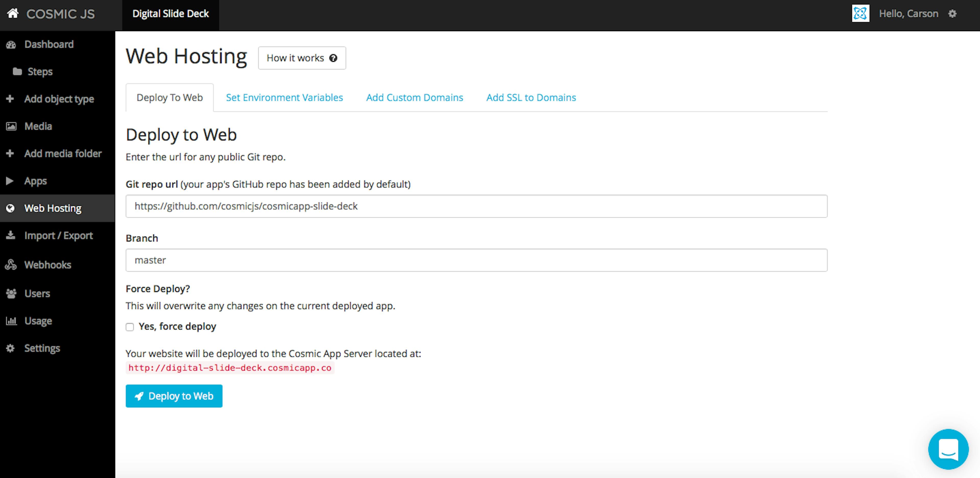980x478 pixels.
Task: Click the COSMIC JS logo text
Action: (60, 14)
